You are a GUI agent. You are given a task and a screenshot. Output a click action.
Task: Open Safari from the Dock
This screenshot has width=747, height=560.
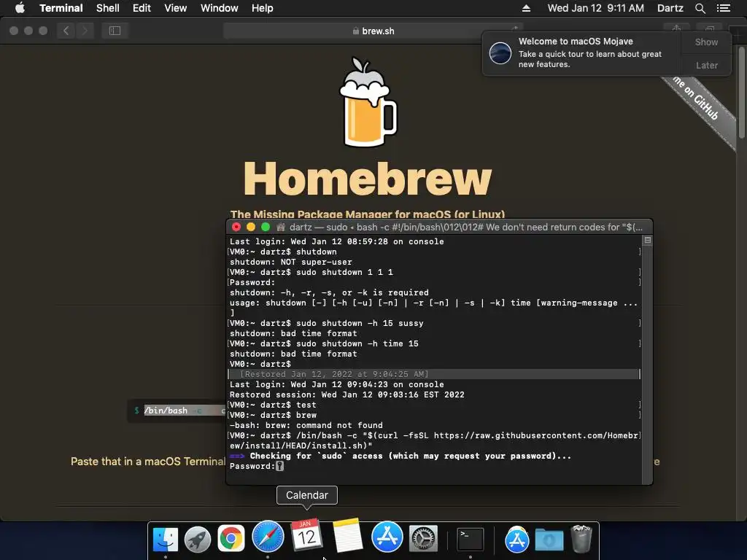tap(268, 537)
